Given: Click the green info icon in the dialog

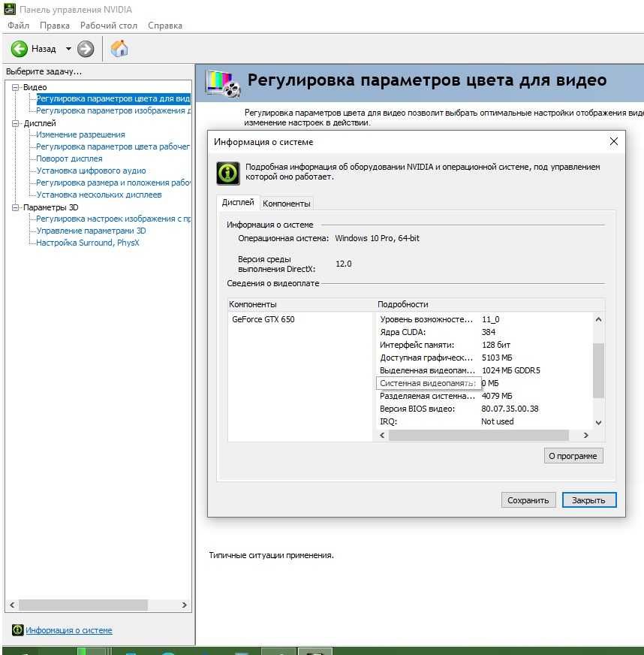Looking at the screenshot, I should (x=228, y=173).
